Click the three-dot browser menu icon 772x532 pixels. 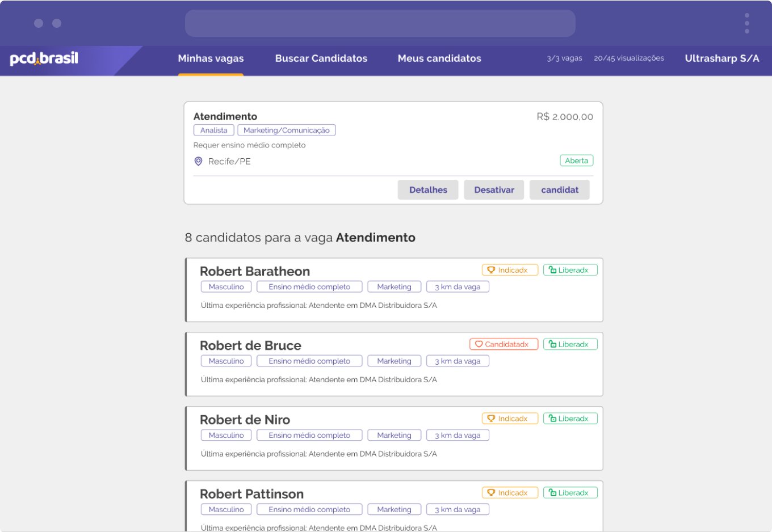click(x=746, y=23)
